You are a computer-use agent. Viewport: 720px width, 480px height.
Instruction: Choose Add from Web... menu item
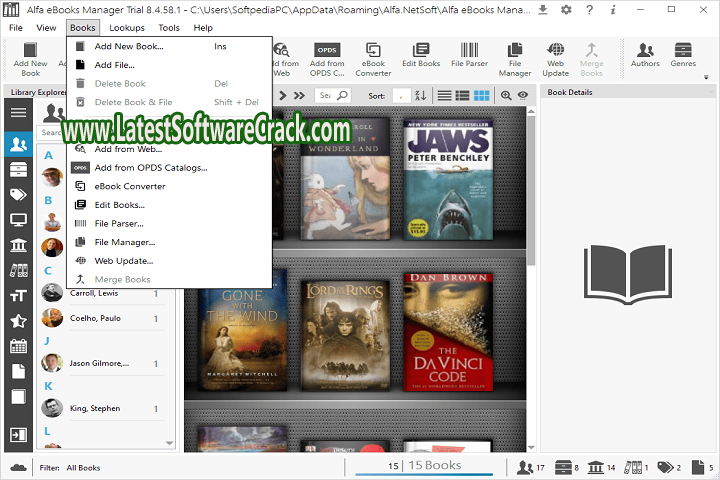point(169,149)
